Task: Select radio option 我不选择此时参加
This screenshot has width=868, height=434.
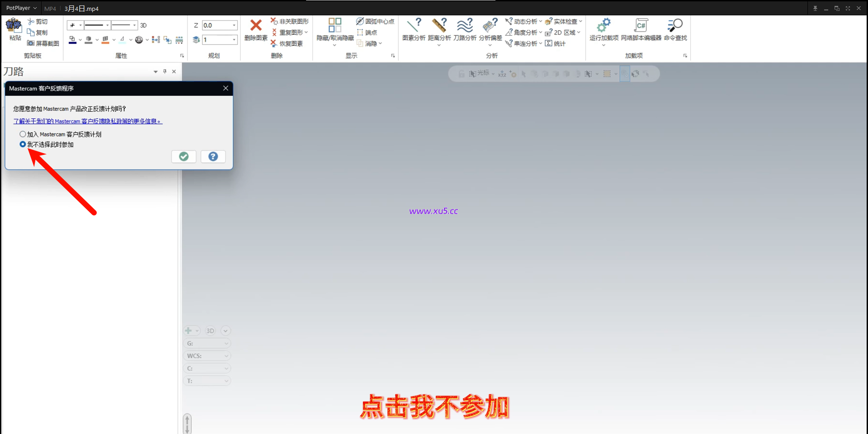Action: coord(23,144)
